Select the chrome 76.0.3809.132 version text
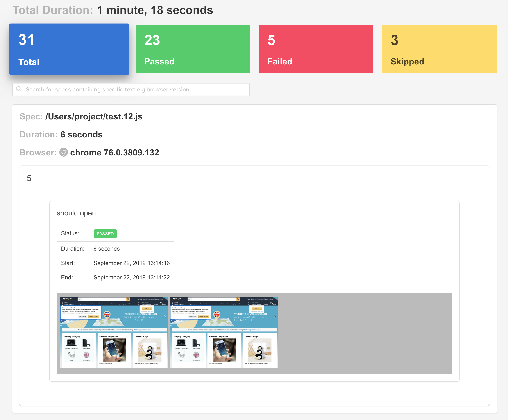The image size is (508, 420). [x=114, y=153]
